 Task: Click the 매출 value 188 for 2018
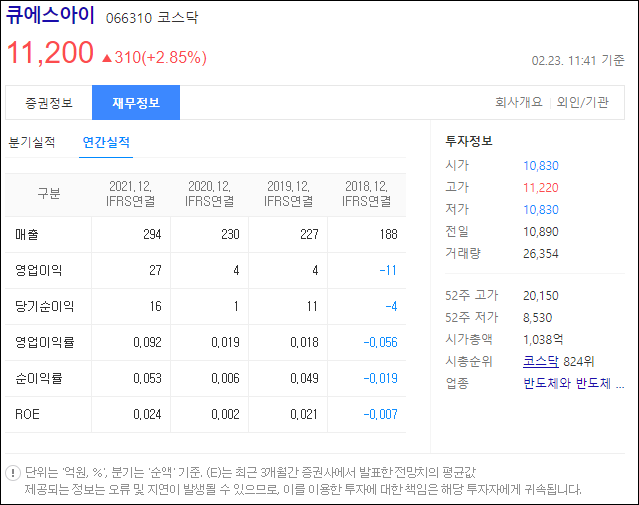tap(388, 234)
